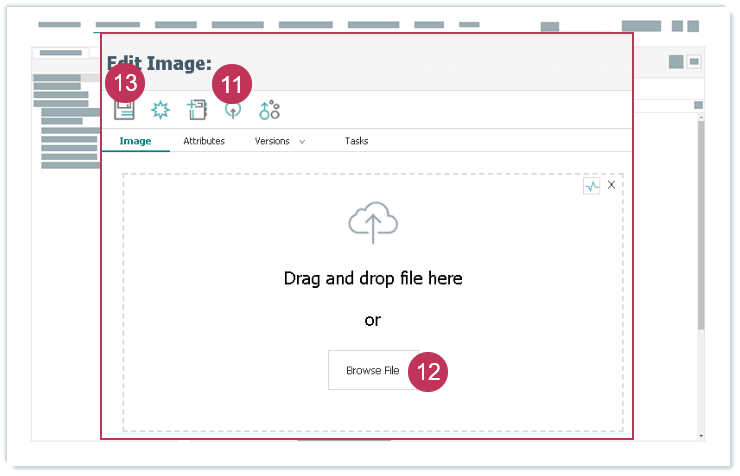Click the 'Drag and drop file here' zone

pyautogui.click(x=373, y=278)
